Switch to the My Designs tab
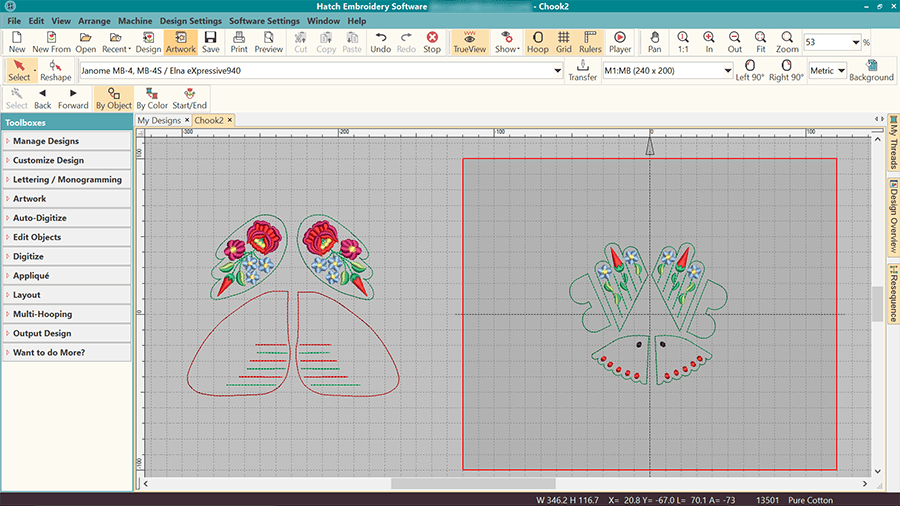The image size is (900, 506). 161,120
